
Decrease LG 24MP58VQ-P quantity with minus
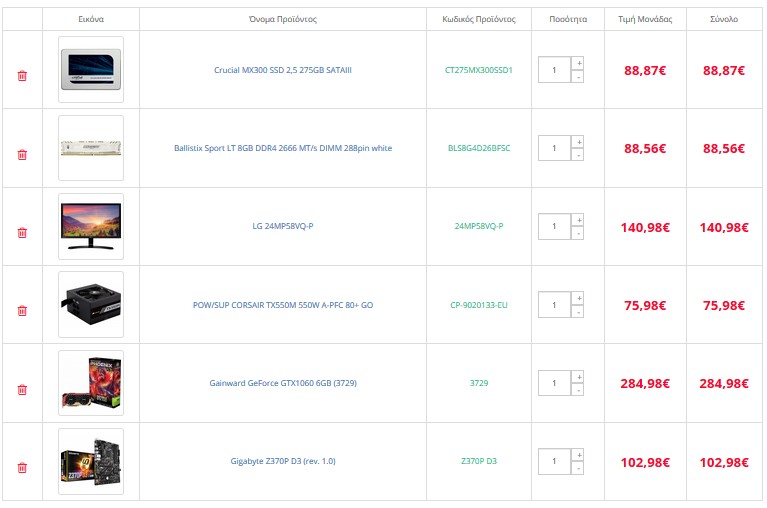[578, 233]
